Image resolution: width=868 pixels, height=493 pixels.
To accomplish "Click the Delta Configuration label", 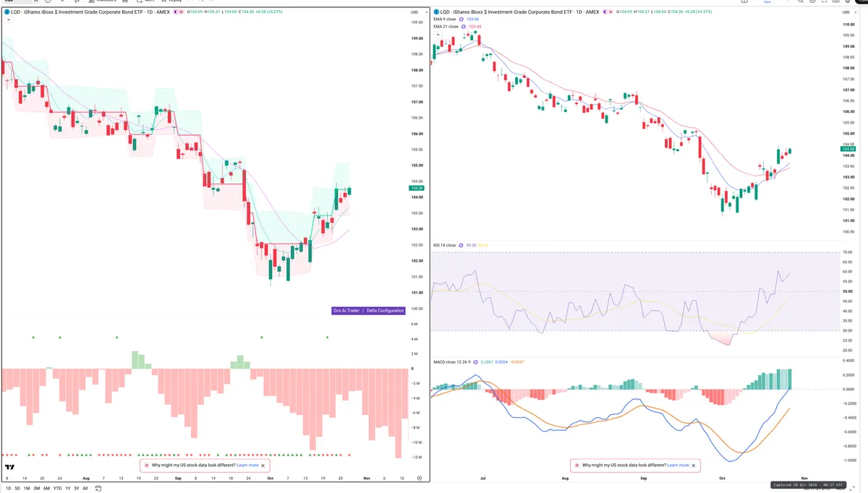I will point(385,310).
